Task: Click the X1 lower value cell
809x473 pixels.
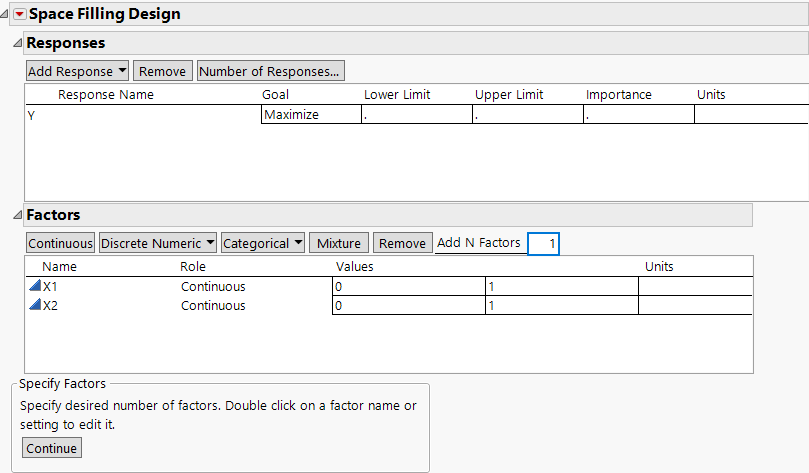Action: (x=407, y=286)
